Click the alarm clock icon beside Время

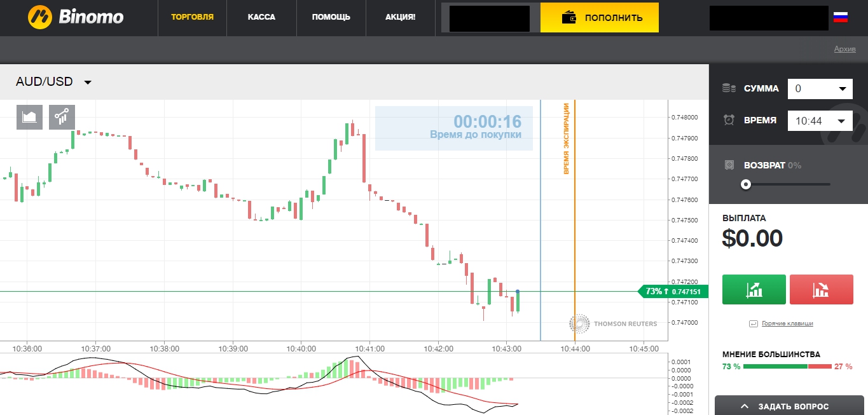coord(729,120)
